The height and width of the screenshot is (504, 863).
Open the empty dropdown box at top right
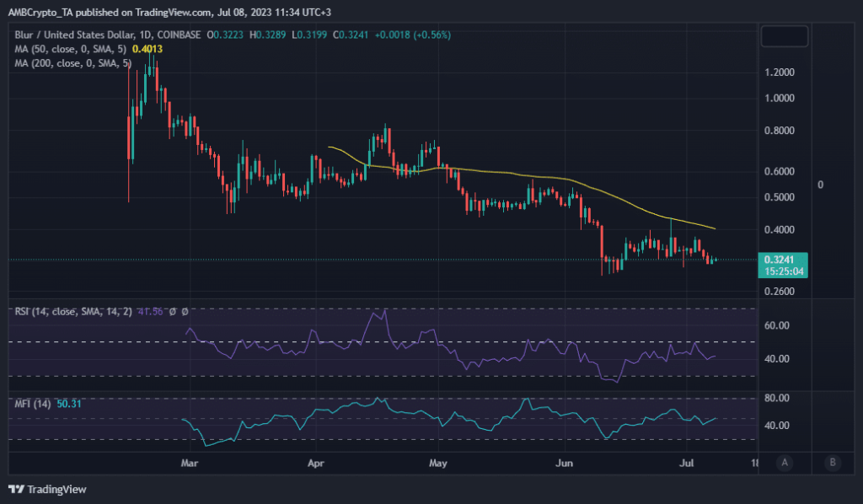coord(784,35)
